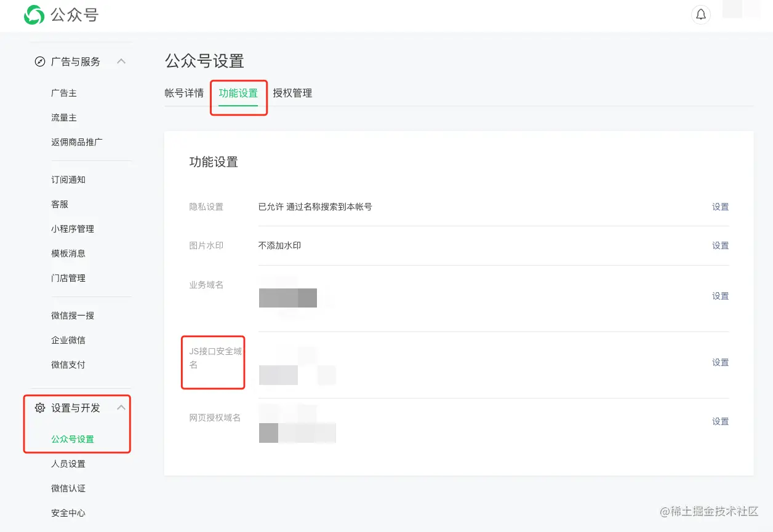Open 微信支付 sidebar item

68,365
